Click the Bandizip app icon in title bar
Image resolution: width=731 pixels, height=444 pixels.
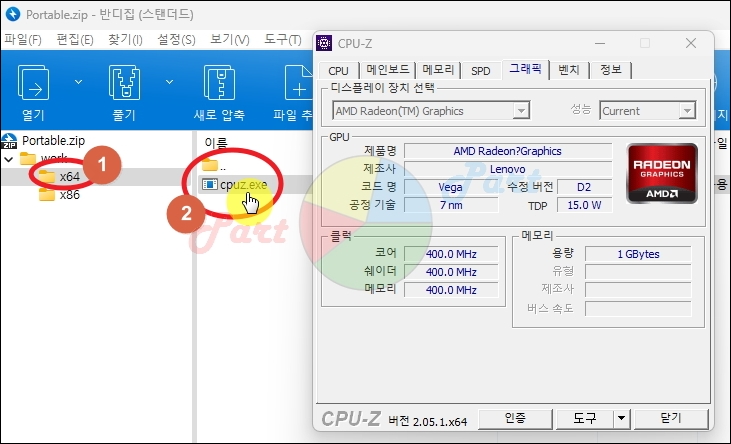tap(13, 14)
